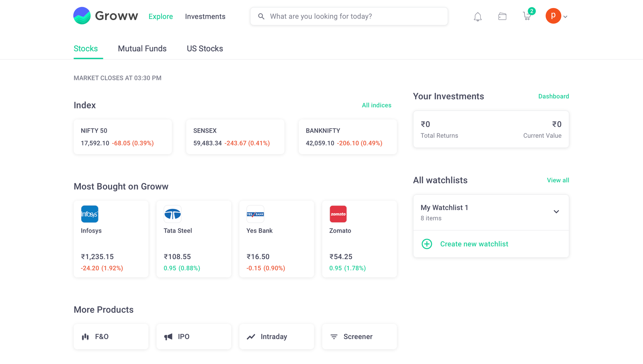Switch to the Mutual Funds tab
The height and width of the screenshot is (364, 643).
(x=142, y=49)
